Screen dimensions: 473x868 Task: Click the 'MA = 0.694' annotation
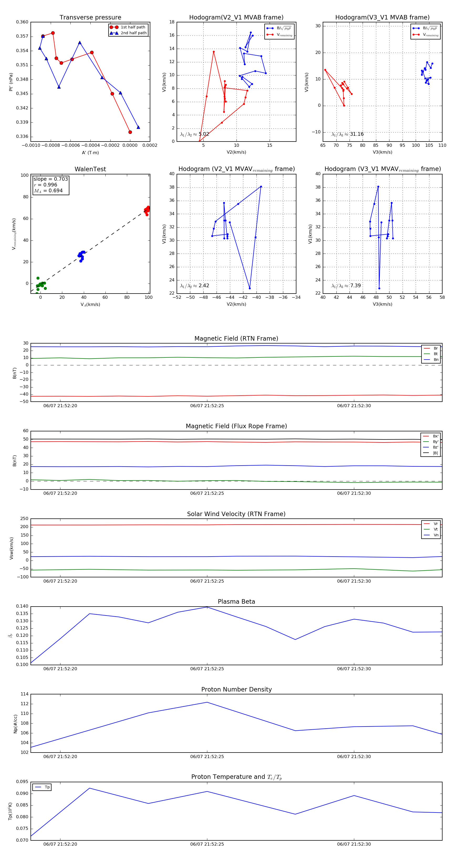click(48, 191)
